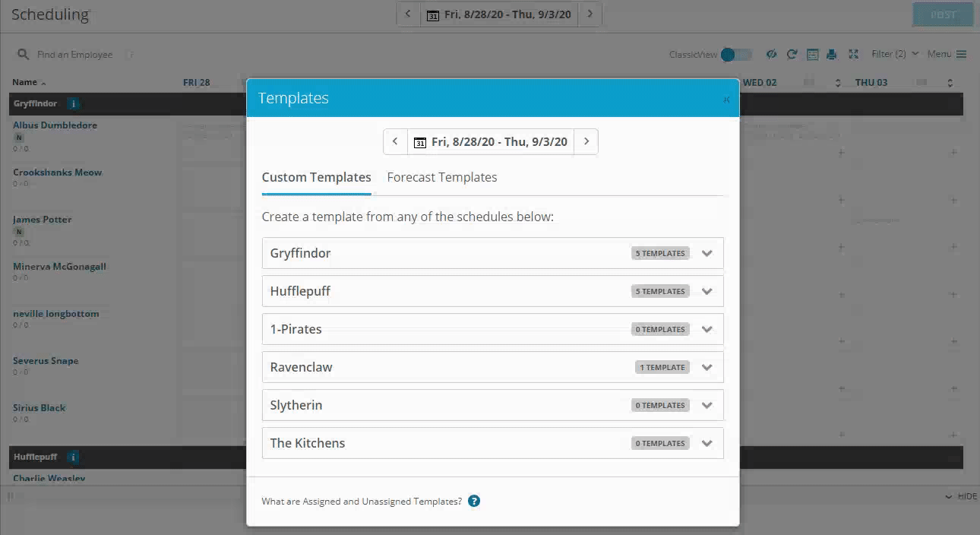
Task: Click the template list icon in toolbar
Action: [x=812, y=54]
